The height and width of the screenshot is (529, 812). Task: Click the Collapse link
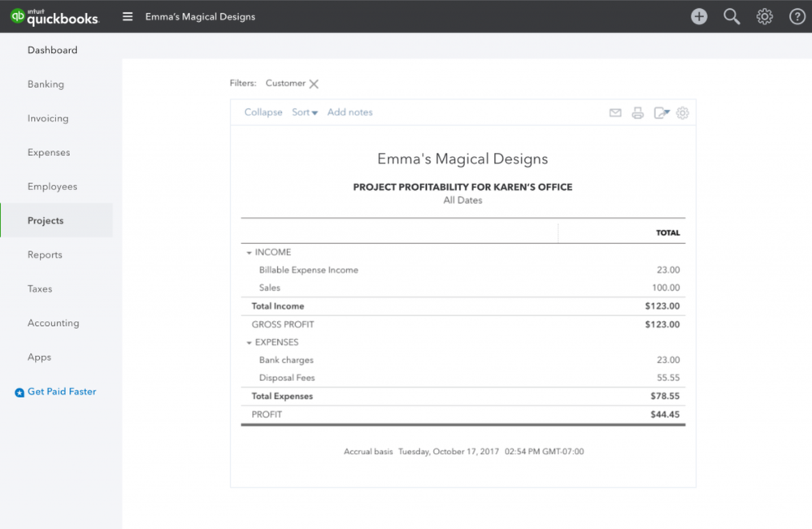click(263, 112)
